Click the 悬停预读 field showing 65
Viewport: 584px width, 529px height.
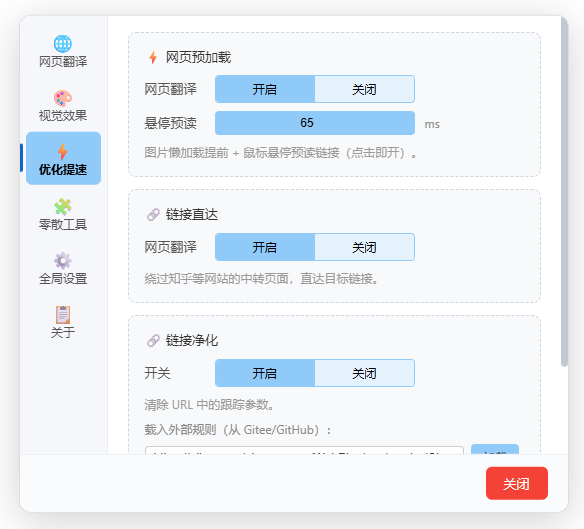pyautogui.click(x=315, y=123)
